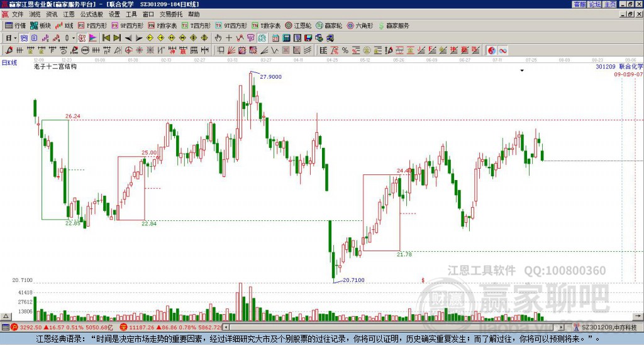Open the 江恩 menu
The height and width of the screenshot is (345, 644).
(69, 14)
